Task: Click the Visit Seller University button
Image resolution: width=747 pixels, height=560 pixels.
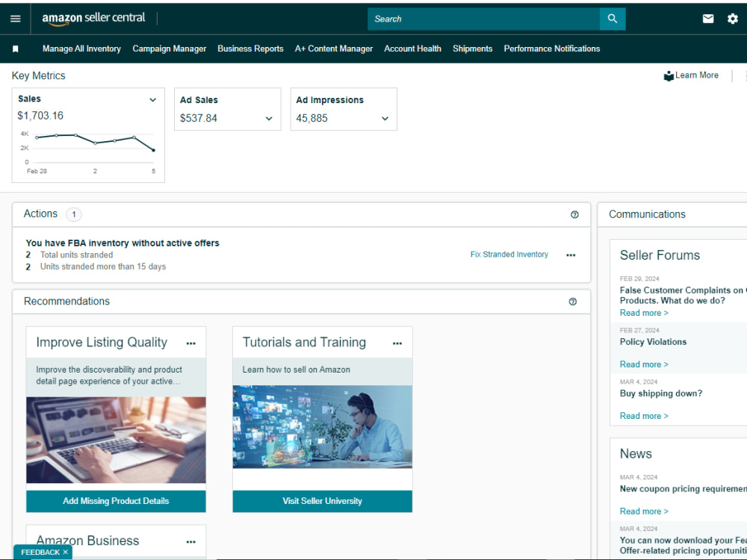Action: [323, 501]
